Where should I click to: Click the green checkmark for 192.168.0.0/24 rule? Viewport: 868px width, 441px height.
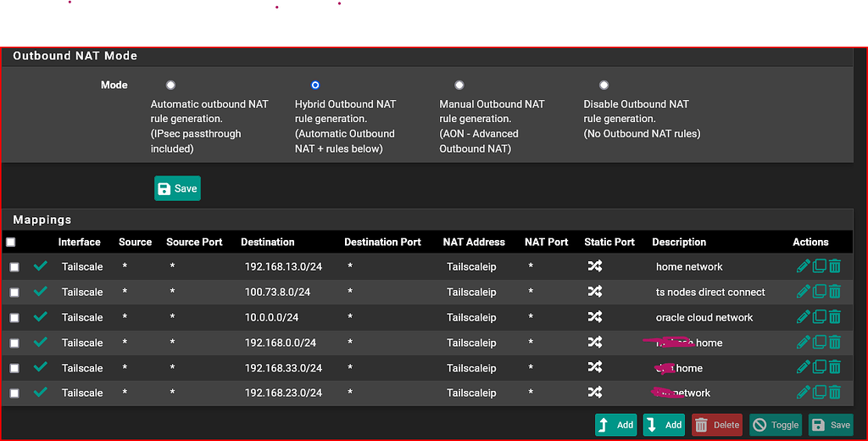[x=40, y=343]
